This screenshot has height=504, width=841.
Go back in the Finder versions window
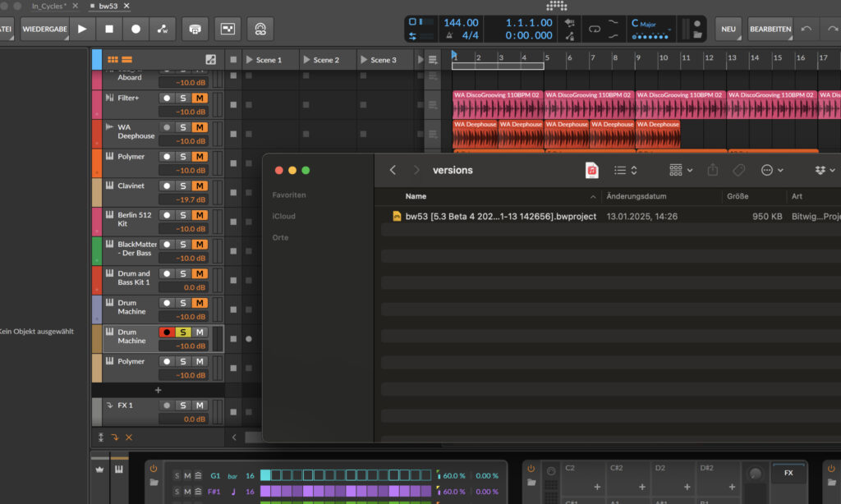pyautogui.click(x=393, y=170)
